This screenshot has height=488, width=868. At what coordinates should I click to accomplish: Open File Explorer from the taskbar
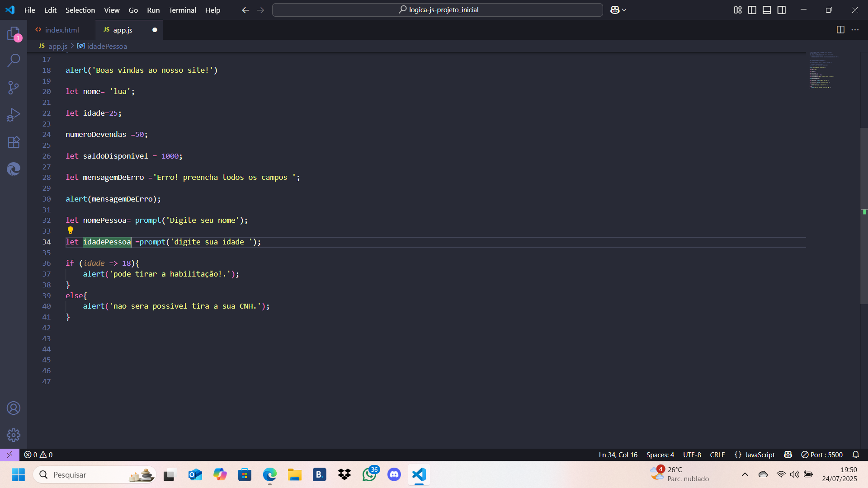295,474
